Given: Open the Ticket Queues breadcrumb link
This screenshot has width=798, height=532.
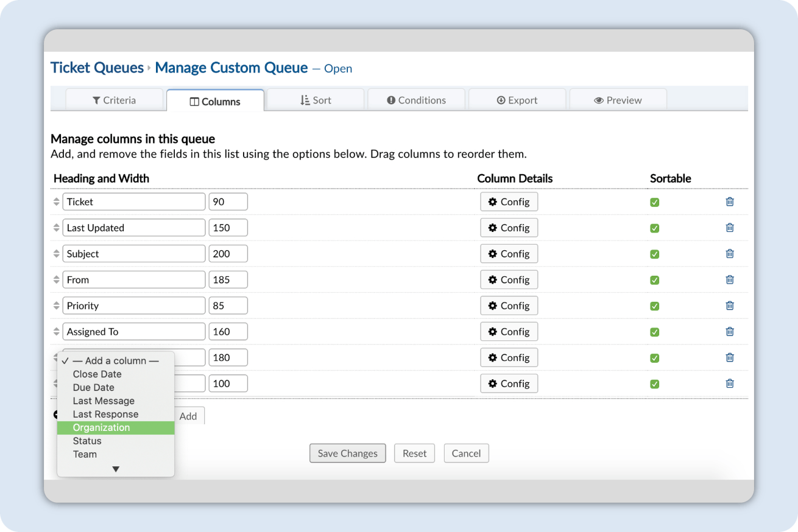Looking at the screenshot, I should tap(97, 68).
